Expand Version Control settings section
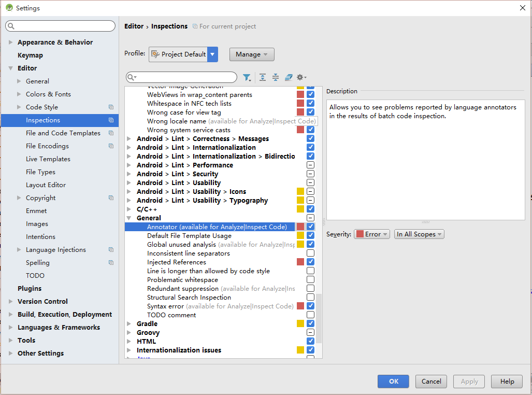 pyautogui.click(x=10, y=301)
